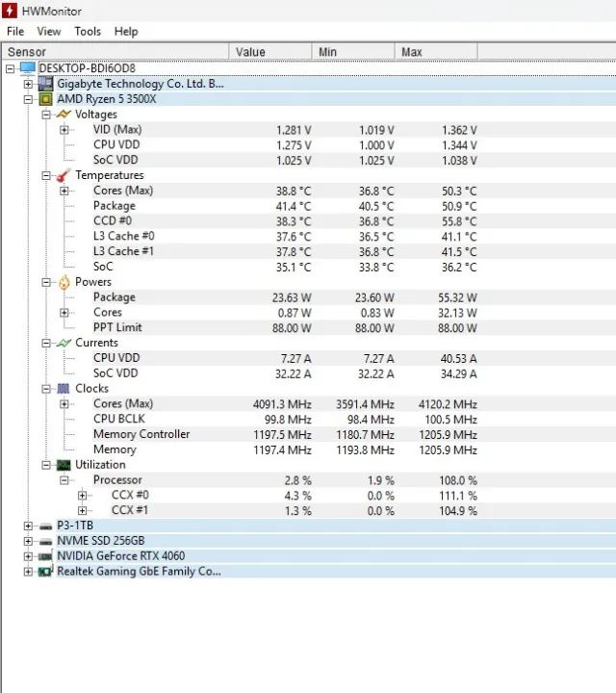Click the Utilization graph icon
The image size is (616, 693).
64,465
